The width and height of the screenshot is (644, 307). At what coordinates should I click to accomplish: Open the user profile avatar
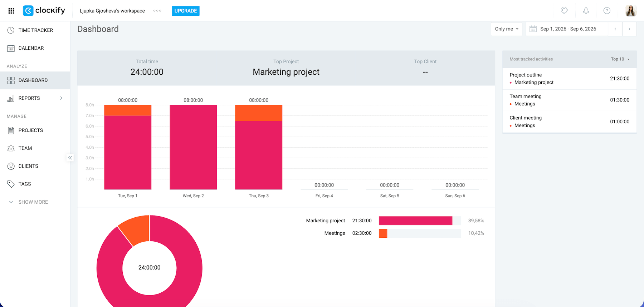point(631,11)
